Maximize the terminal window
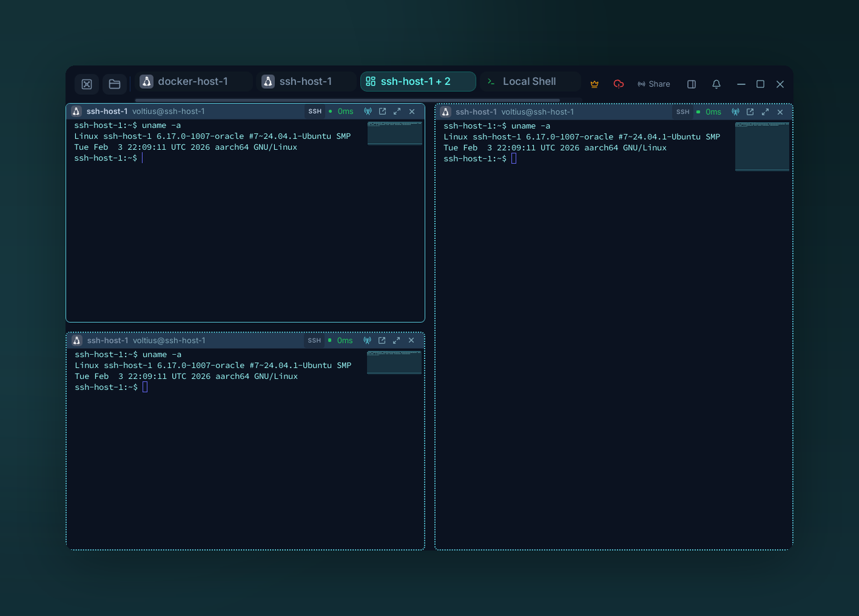The height and width of the screenshot is (616, 859). tap(760, 84)
